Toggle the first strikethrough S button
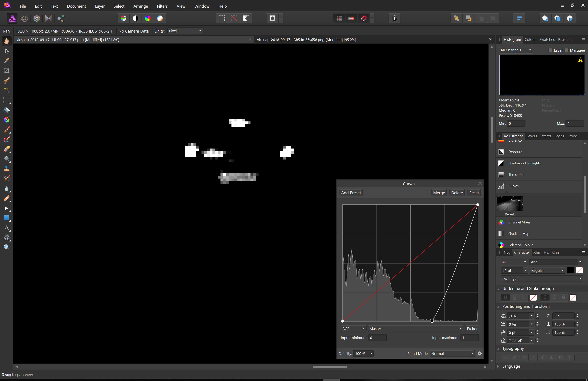 (545, 297)
